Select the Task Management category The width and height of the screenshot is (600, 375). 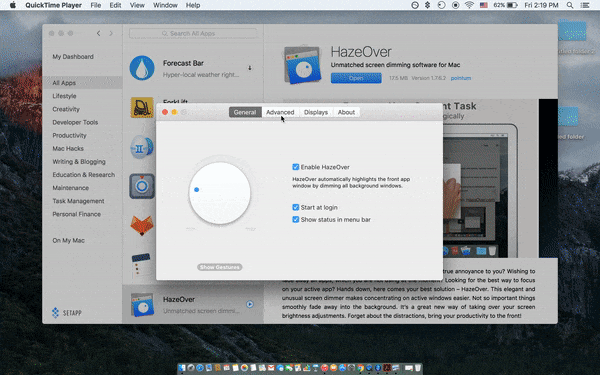coord(78,201)
